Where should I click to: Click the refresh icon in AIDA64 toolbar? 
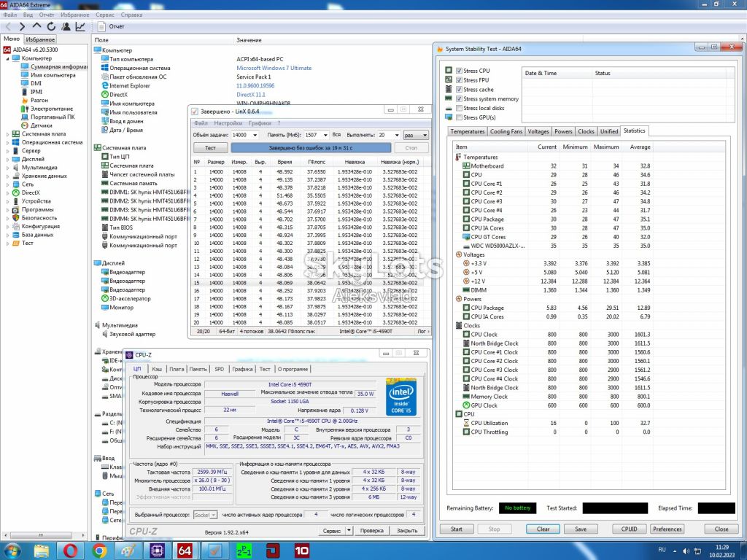click(52, 27)
